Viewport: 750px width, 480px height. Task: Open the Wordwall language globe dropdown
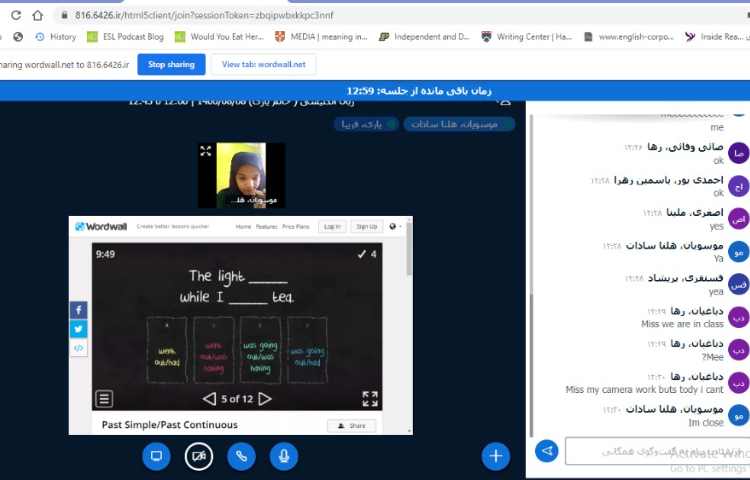click(x=395, y=227)
